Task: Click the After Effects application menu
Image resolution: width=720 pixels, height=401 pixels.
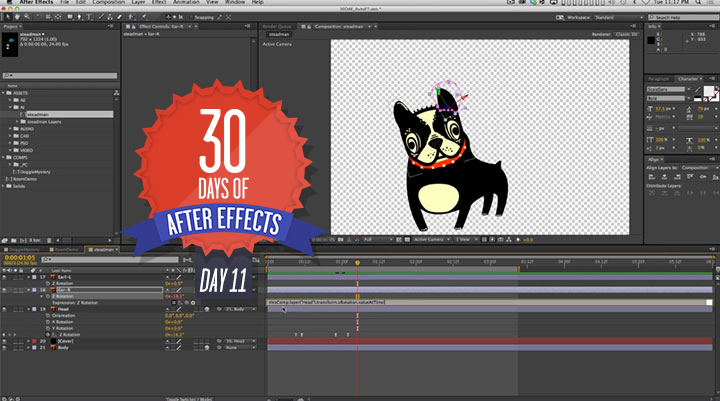Action: (36, 2)
